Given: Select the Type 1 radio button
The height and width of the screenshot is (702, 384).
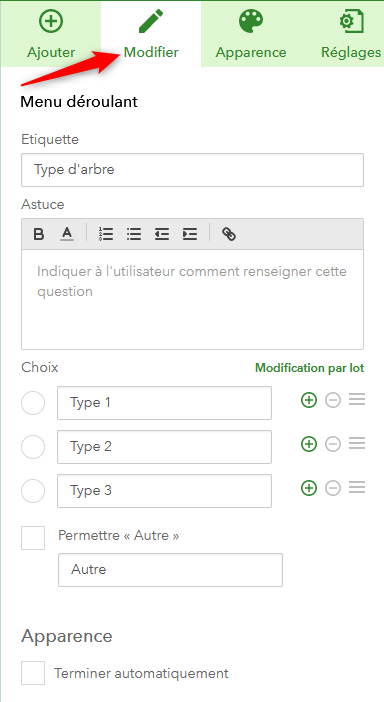Looking at the screenshot, I should tap(33, 403).
